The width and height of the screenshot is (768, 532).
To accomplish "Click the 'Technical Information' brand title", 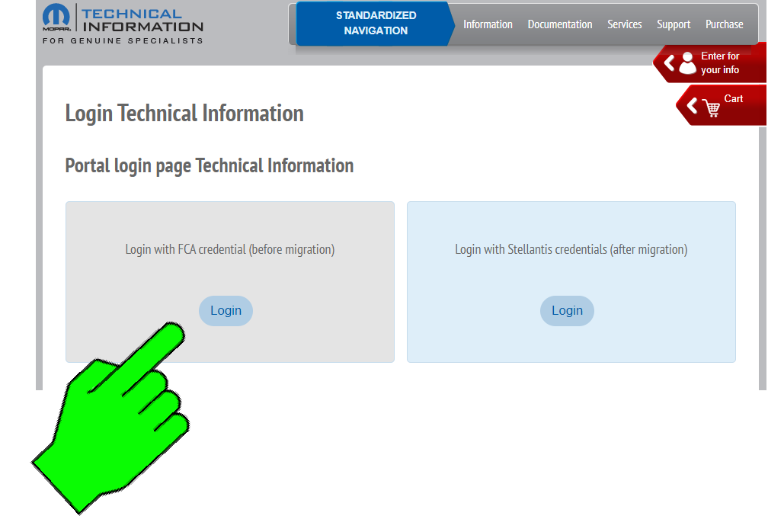I will tap(142, 21).
